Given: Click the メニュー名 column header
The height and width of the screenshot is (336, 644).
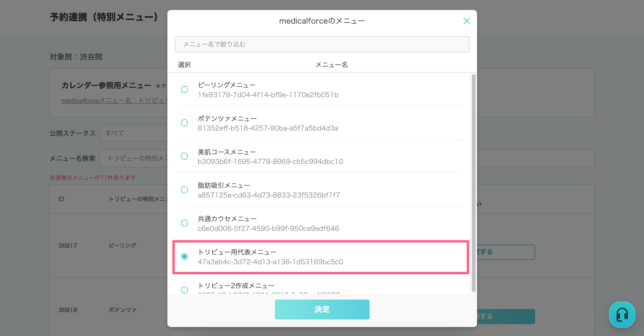Looking at the screenshot, I should 331,65.
